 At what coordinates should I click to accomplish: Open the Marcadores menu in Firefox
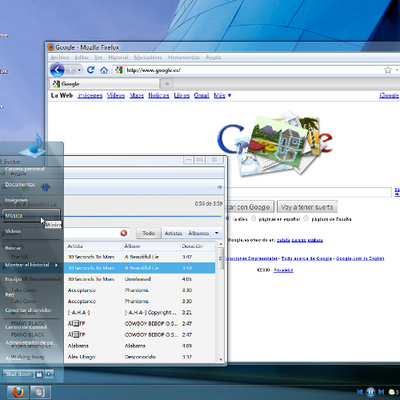pyautogui.click(x=148, y=57)
